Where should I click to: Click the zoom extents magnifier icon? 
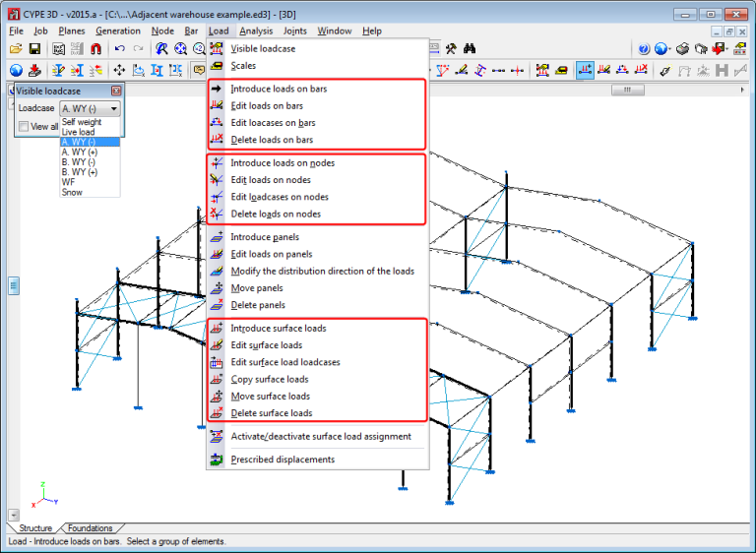[x=180, y=48]
